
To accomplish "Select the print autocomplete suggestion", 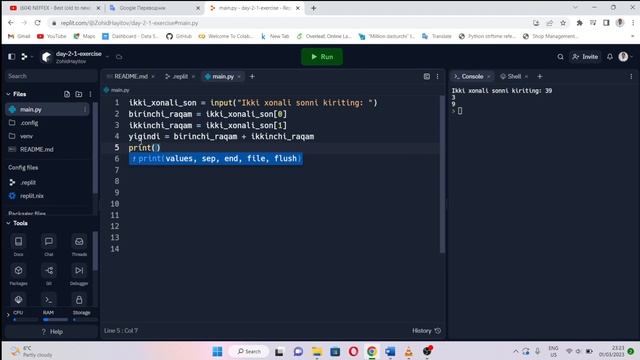I will point(216,159).
